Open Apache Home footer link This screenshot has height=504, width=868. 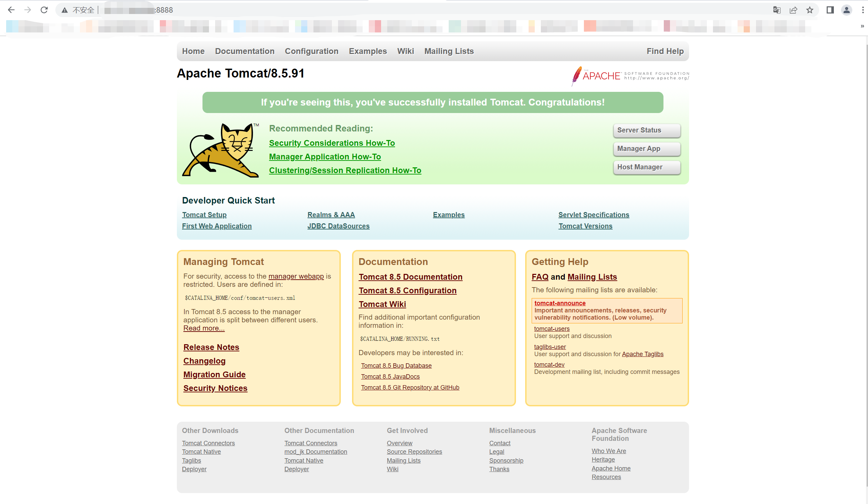[x=611, y=468]
